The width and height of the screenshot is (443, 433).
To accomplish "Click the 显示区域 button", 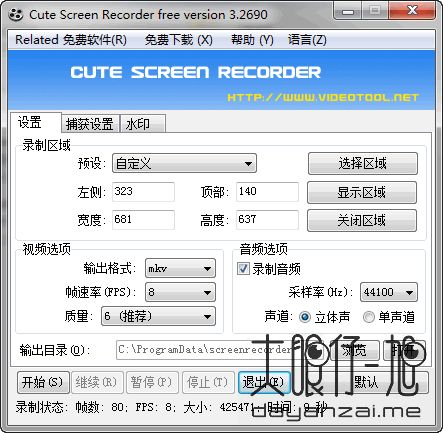I will (362, 192).
